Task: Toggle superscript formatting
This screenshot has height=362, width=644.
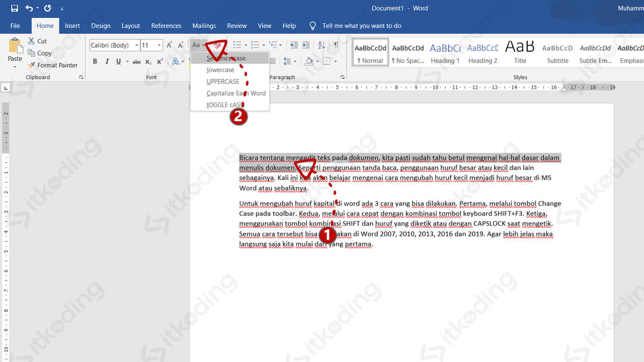Action: point(159,62)
